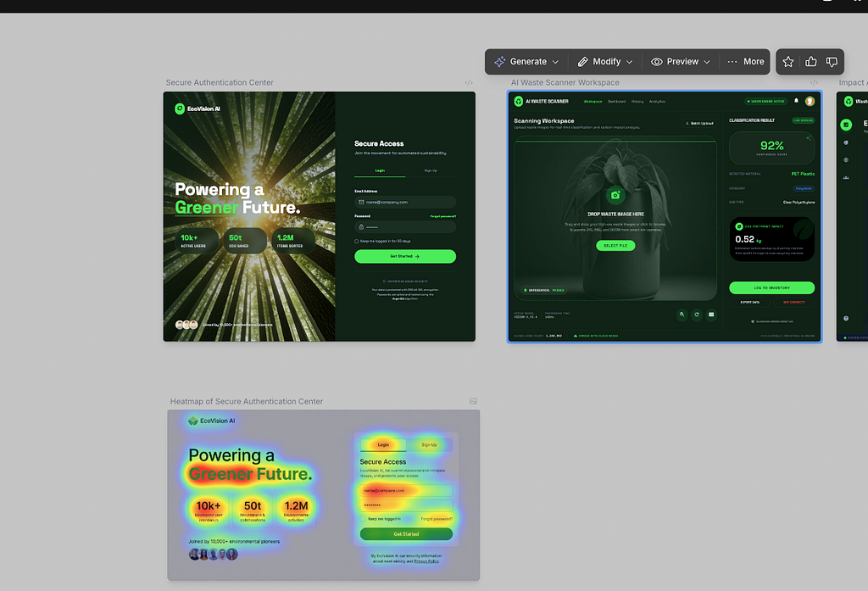Viewport: 868px width, 591px height.
Task: Click image icon beside Heatmap title
Action: (473, 401)
